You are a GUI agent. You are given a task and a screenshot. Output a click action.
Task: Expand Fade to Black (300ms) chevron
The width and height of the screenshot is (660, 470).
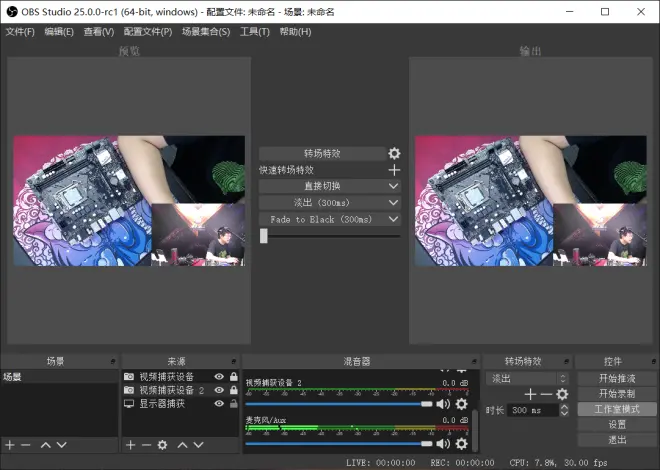393,219
